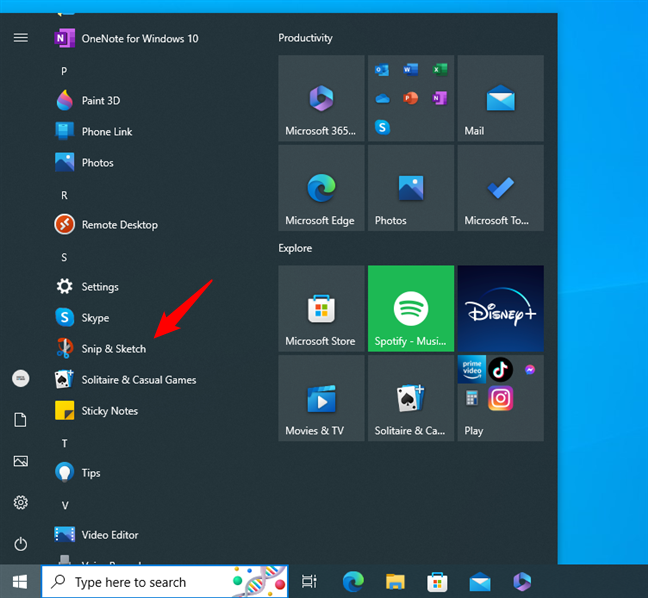This screenshot has height=598, width=648.
Task: Launch Sticky Notes
Action: tap(96, 410)
